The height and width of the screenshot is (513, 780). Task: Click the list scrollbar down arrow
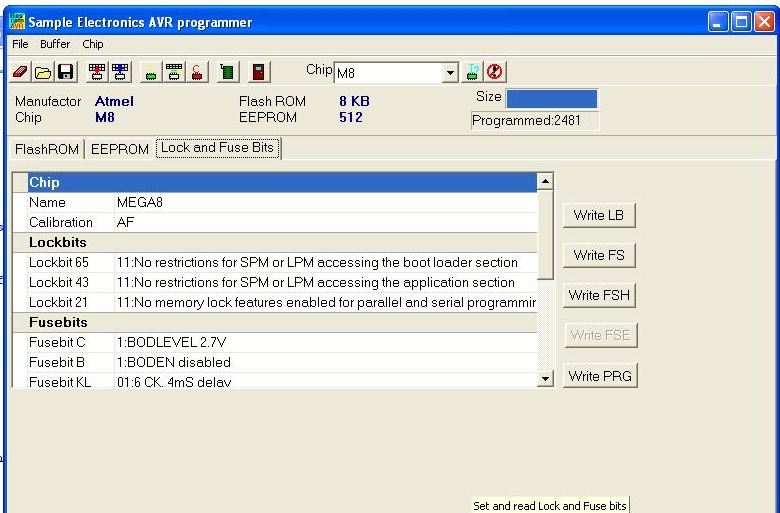click(x=545, y=378)
